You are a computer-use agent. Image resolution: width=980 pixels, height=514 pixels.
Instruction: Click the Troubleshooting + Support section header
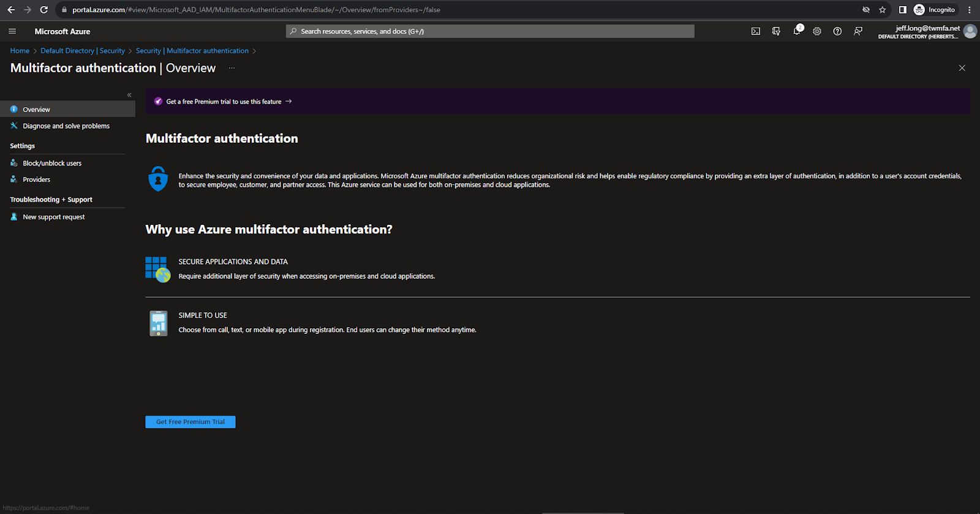(x=51, y=200)
